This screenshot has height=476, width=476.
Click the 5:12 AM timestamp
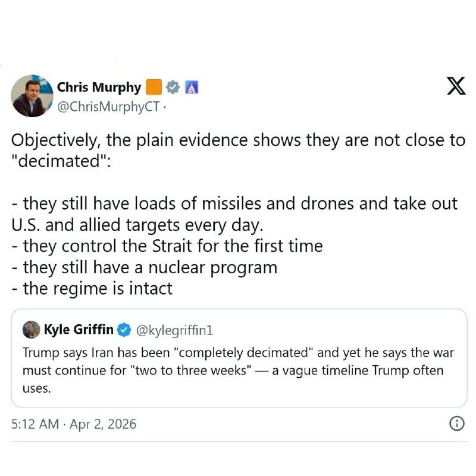click(x=35, y=424)
